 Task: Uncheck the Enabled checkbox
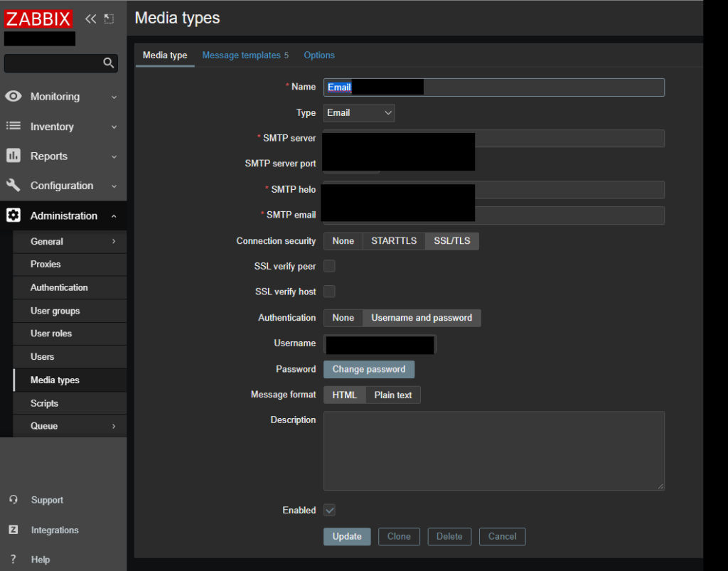pos(329,510)
